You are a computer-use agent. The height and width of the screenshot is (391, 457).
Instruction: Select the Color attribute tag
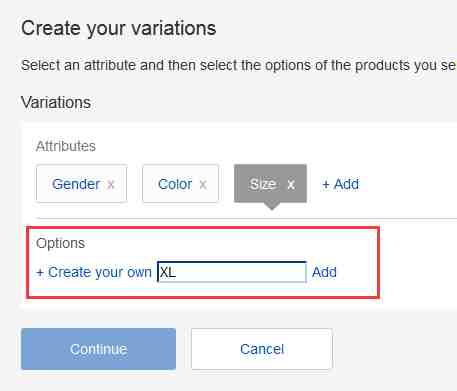[181, 184]
